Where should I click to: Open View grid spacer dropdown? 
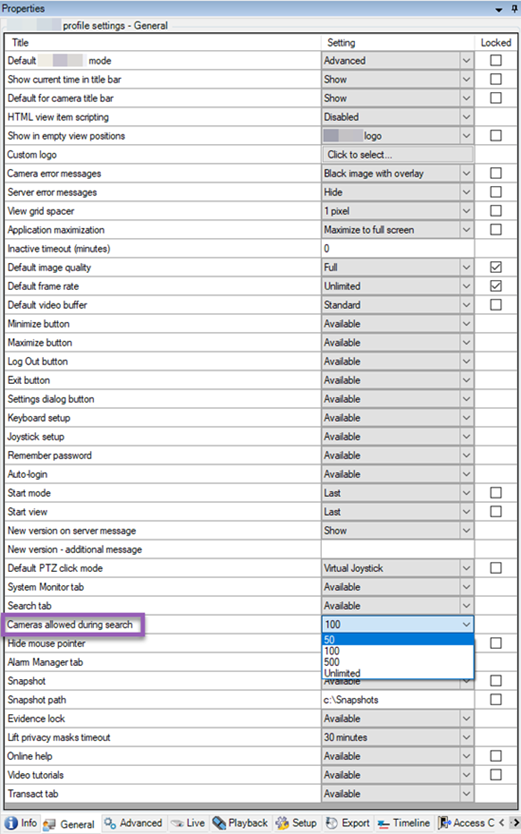coord(466,211)
